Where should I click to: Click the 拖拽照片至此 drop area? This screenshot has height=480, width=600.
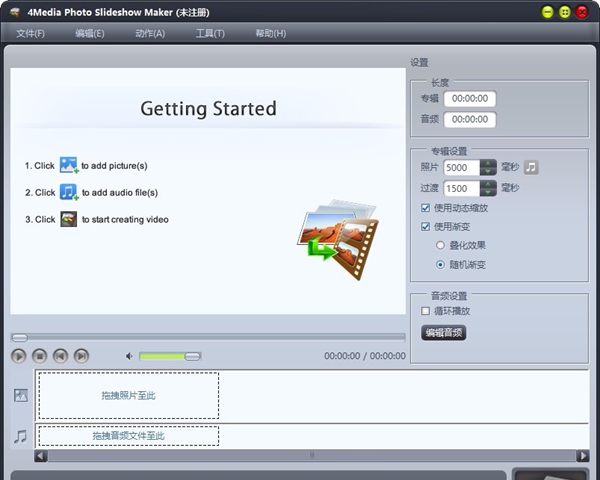(x=129, y=395)
